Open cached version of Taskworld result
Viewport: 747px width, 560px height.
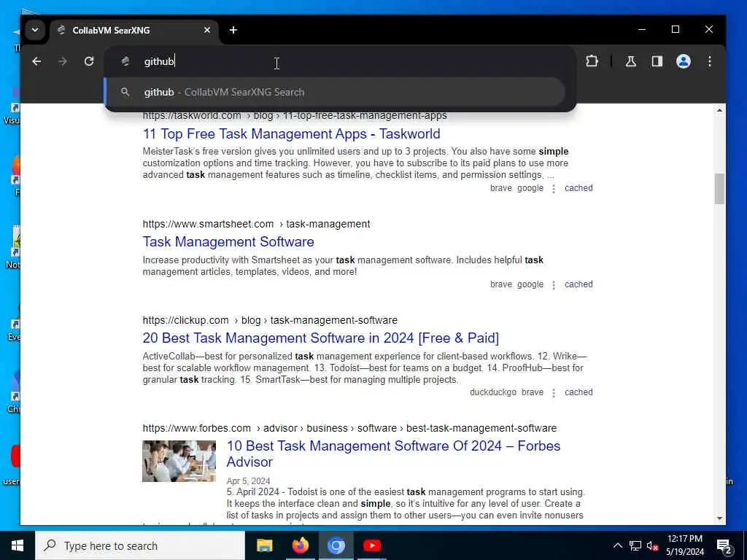(578, 188)
